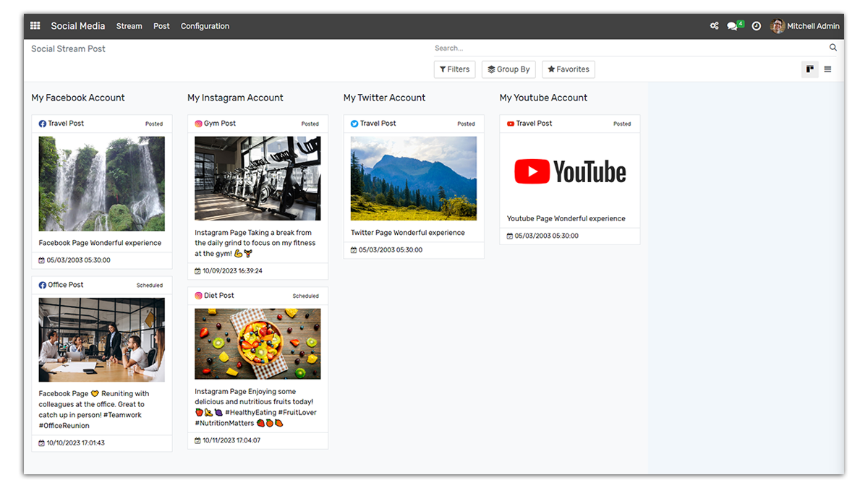Screen dimensions: 868x488
Task: Open the apps grid menu
Action: point(34,25)
